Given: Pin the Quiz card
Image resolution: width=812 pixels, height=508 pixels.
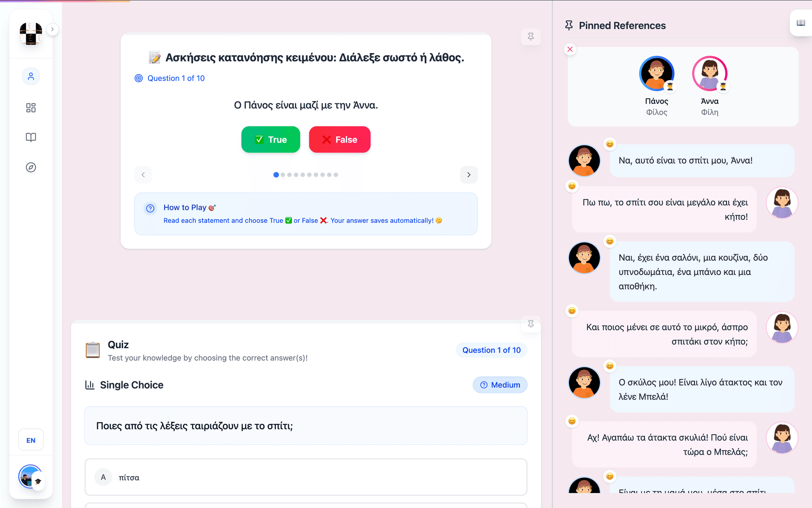Looking at the screenshot, I should [x=531, y=324].
